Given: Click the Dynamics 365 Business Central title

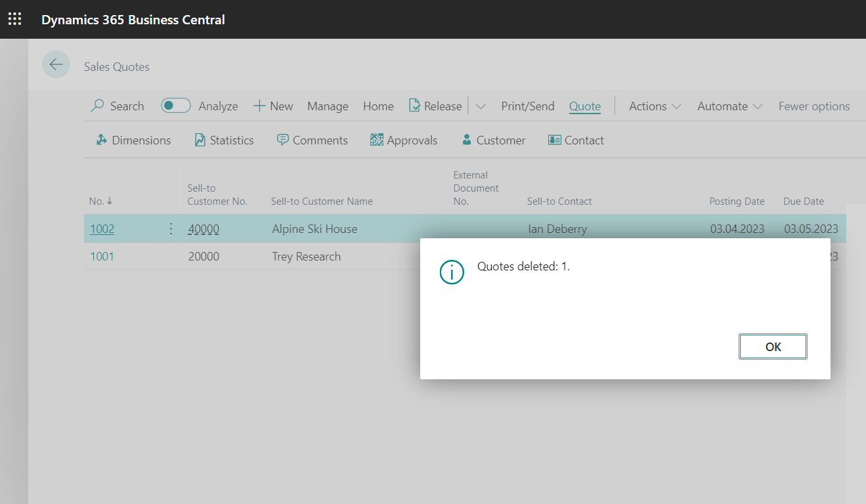Looking at the screenshot, I should pyautogui.click(x=133, y=20).
